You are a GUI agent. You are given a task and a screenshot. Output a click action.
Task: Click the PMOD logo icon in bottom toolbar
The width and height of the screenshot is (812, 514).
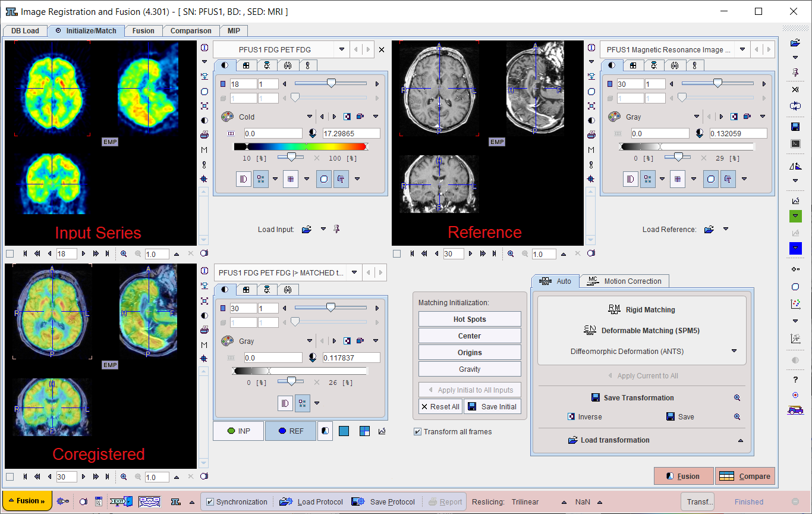pos(176,502)
